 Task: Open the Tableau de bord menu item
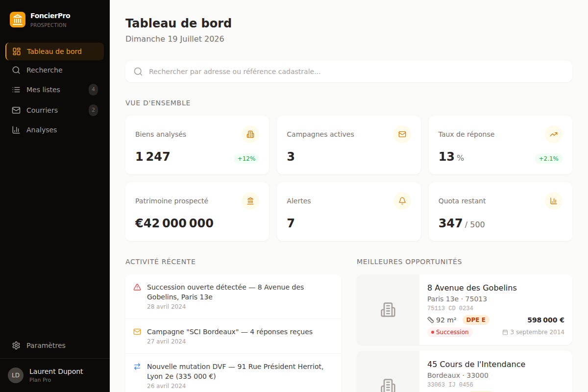[x=55, y=51]
